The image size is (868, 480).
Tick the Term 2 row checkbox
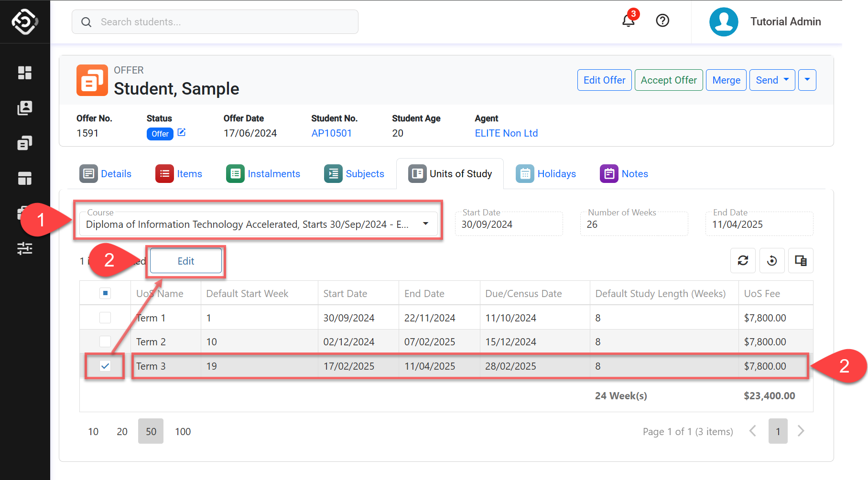tap(105, 341)
